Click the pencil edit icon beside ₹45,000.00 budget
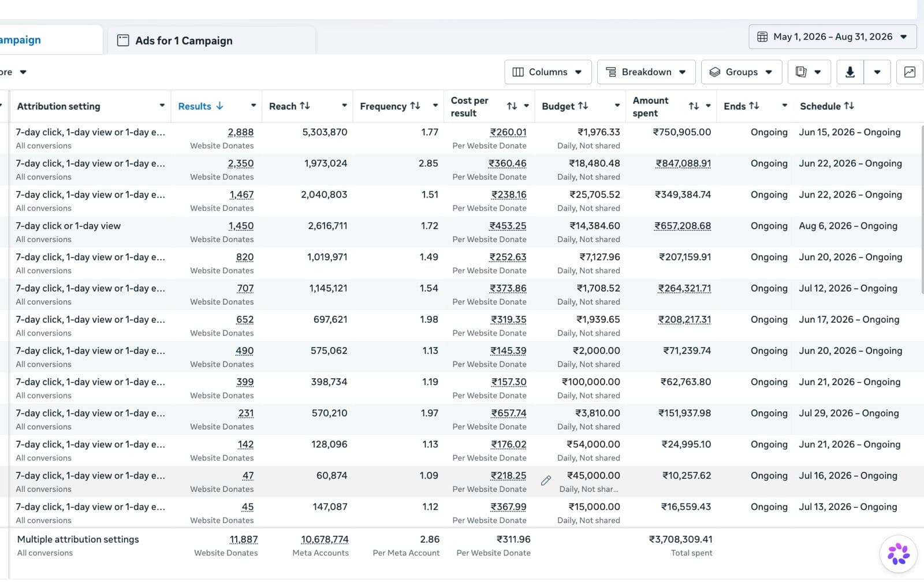 click(546, 480)
